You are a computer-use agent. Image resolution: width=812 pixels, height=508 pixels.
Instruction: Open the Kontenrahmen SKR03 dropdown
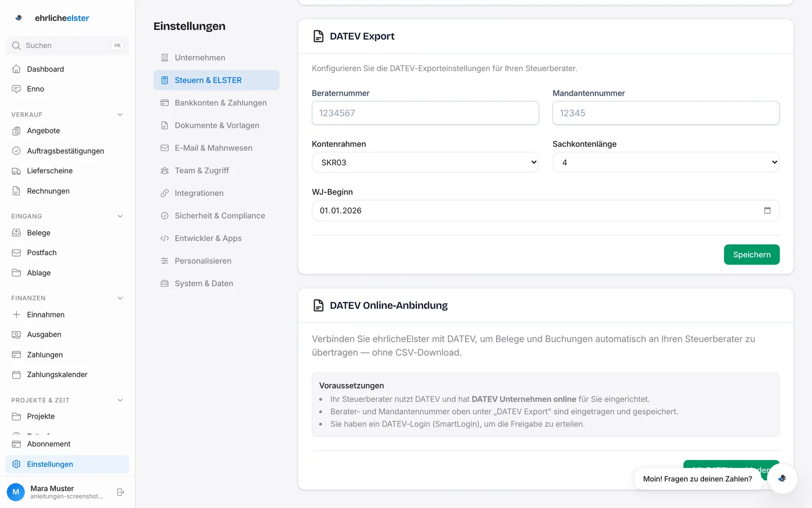(x=425, y=163)
